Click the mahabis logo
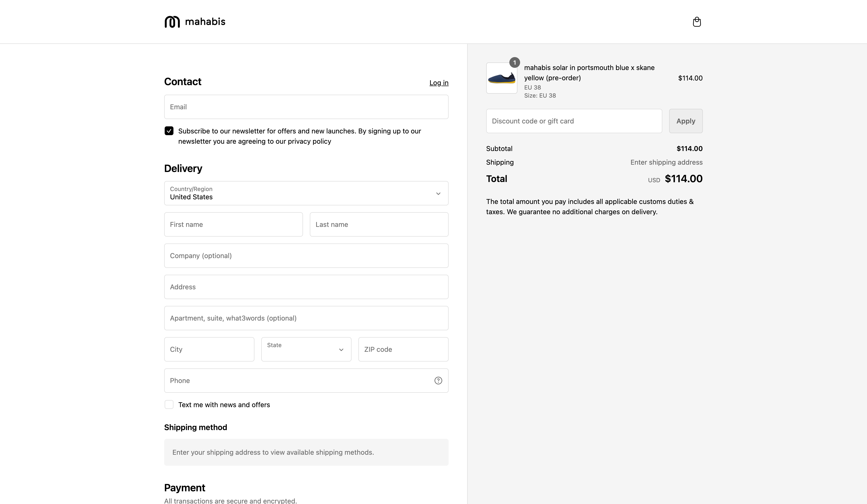This screenshot has height=504, width=867. click(x=195, y=22)
